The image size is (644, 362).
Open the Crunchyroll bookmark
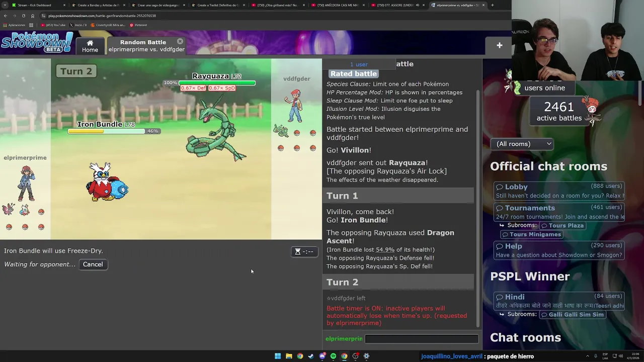tap(108, 25)
